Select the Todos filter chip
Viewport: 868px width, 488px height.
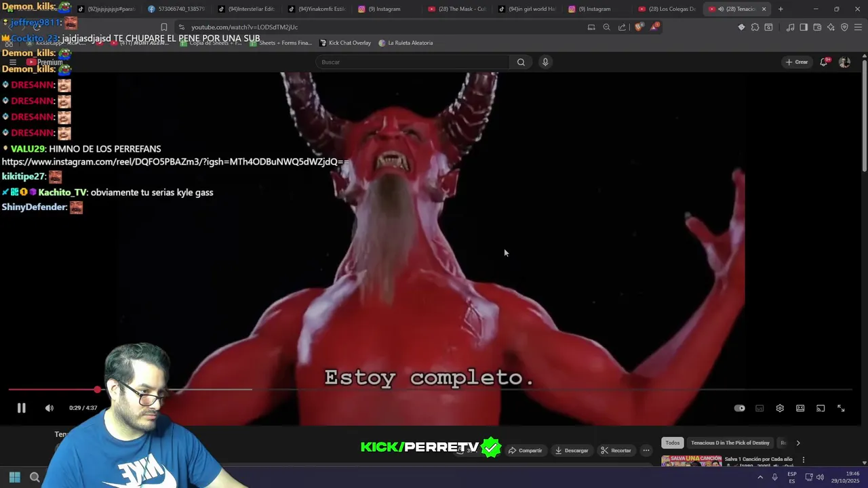click(672, 443)
